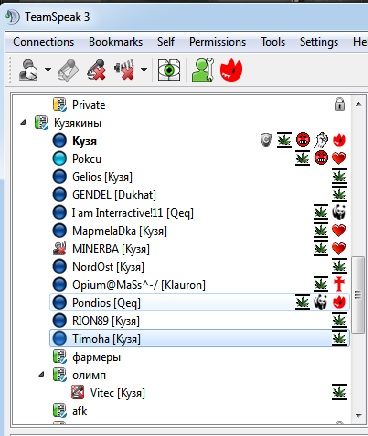The height and width of the screenshot is (436, 368).
Task: Toggle the Mute Speakers toolbar icon
Action: (x=124, y=70)
